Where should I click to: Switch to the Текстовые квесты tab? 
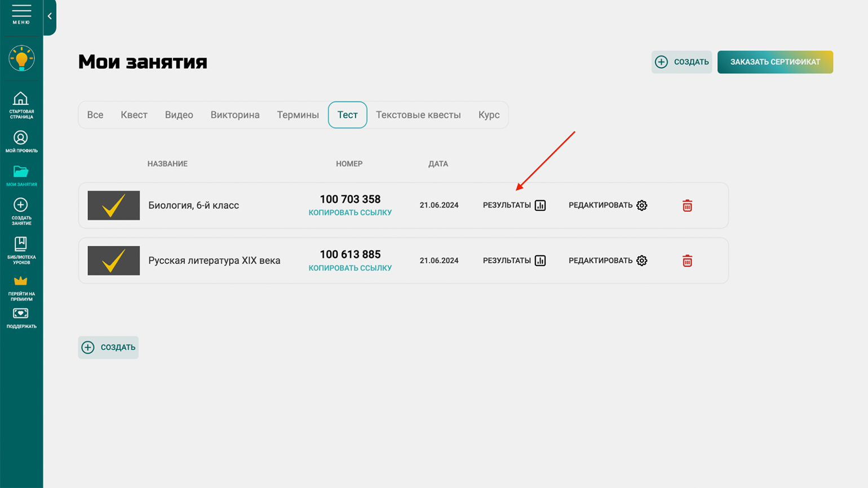pos(418,115)
